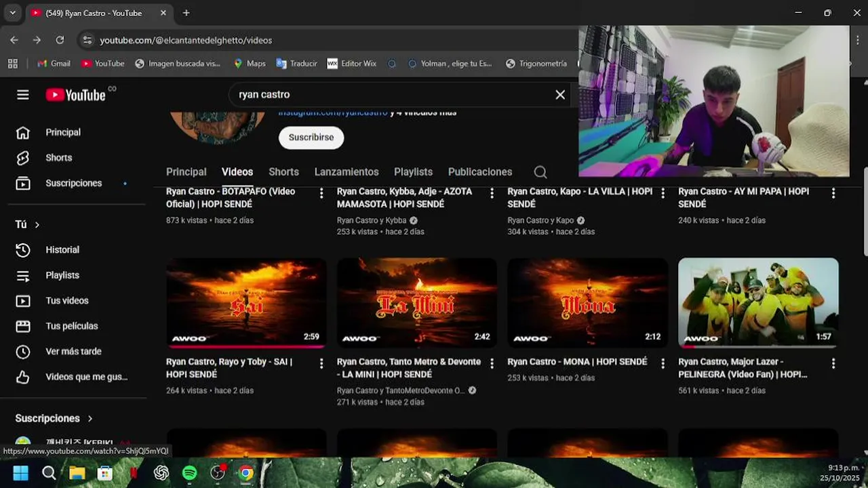Open the Lanzamientos channel tab

point(347,172)
